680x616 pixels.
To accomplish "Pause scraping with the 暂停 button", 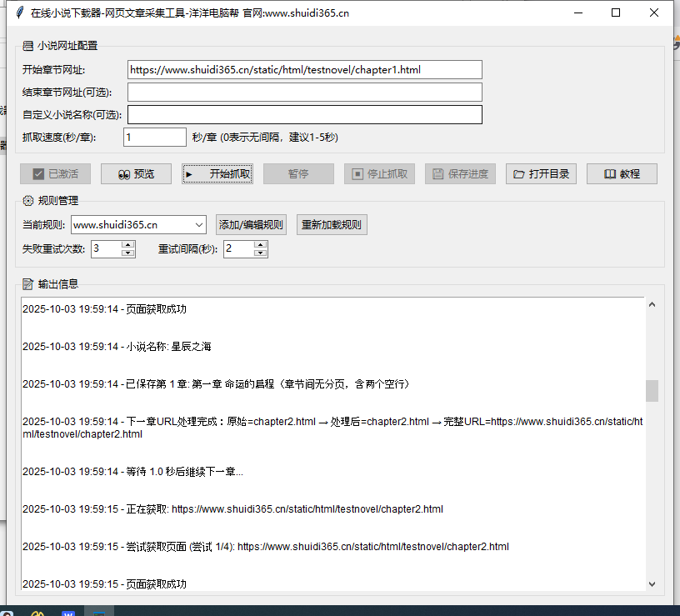I will (x=298, y=174).
